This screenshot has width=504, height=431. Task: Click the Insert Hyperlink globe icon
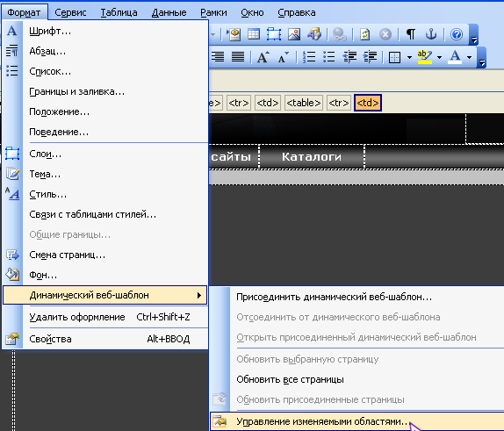click(x=340, y=34)
